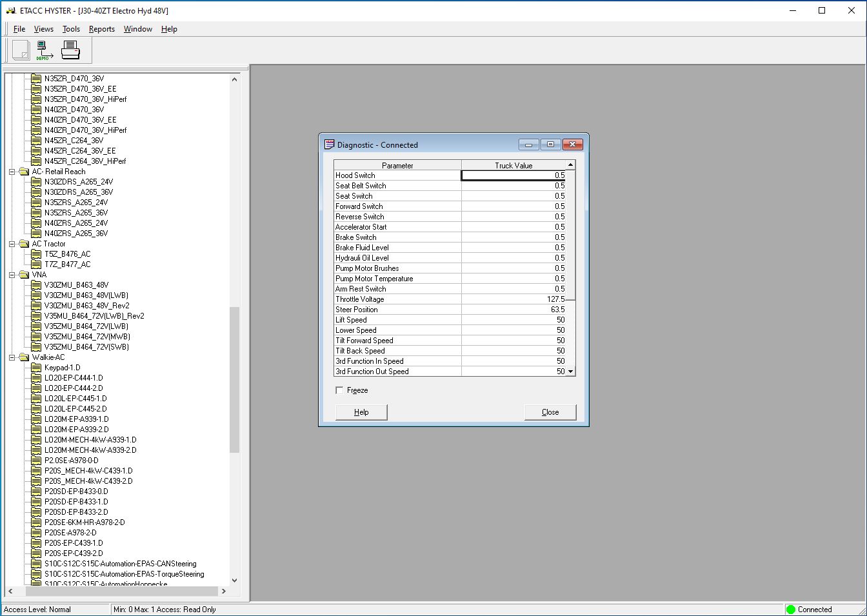Click the model tree vertical scrollbar thumb
The image size is (867, 616).
click(x=234, y=380)
